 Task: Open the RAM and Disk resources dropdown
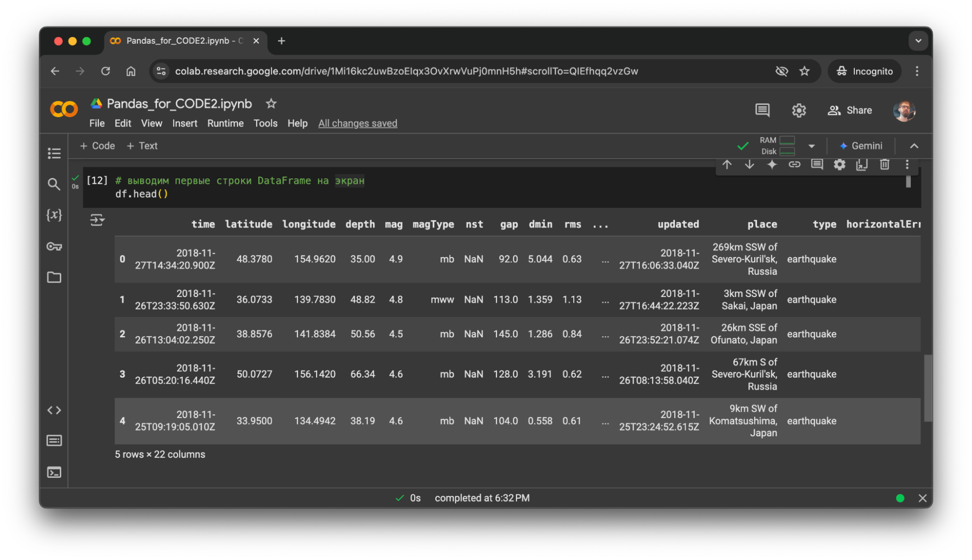click(811, 146)
